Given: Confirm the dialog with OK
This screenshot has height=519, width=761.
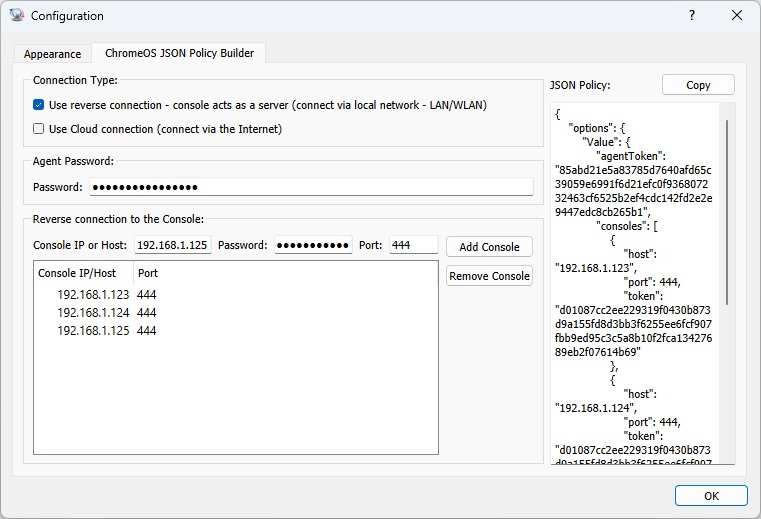Looking at the screenshot, I should (711, 496).
